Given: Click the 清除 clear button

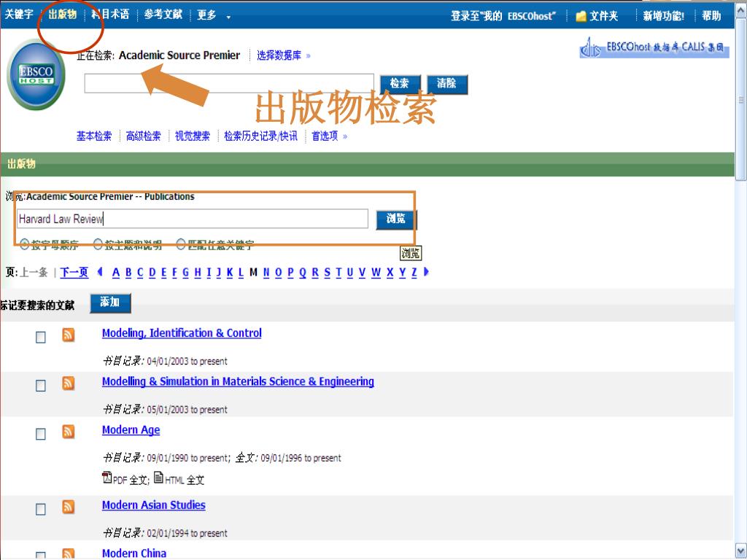Looking at the screenshot, I should pos(447,84).
